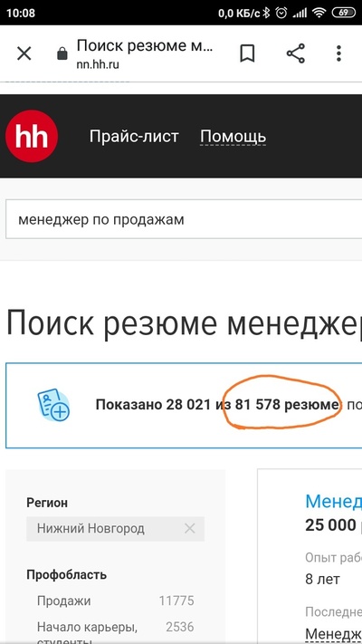Image resolution: width=362 pixels, height=644 pixels.
Task: Tap the nn.hh.ru address bar title
Action: click(x=145, y=53)
